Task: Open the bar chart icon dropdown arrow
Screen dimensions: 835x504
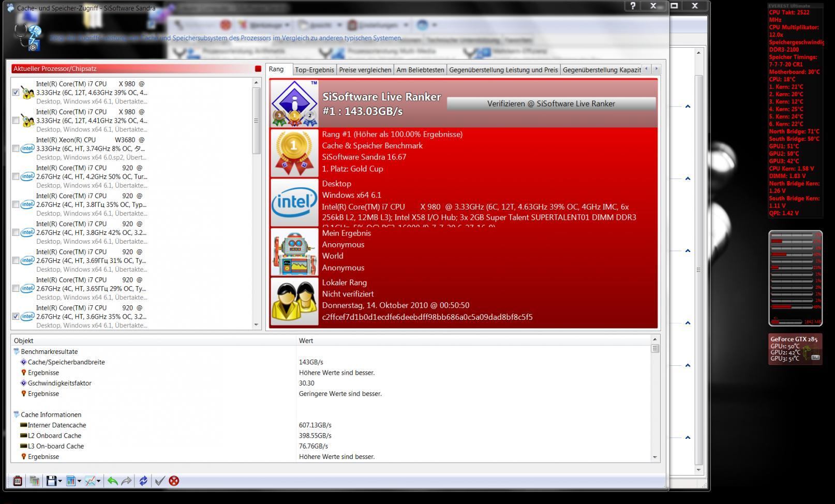Action: tap(79, 481)
